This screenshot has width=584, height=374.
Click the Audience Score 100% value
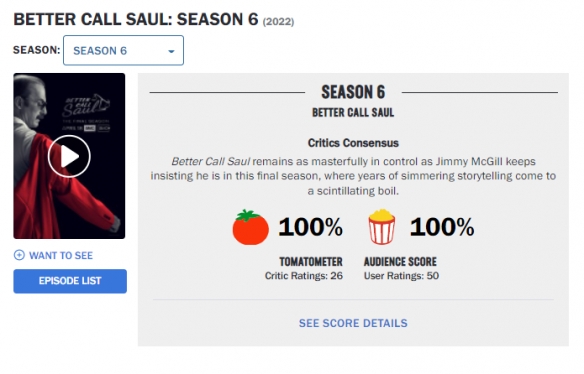click(442, 227)
